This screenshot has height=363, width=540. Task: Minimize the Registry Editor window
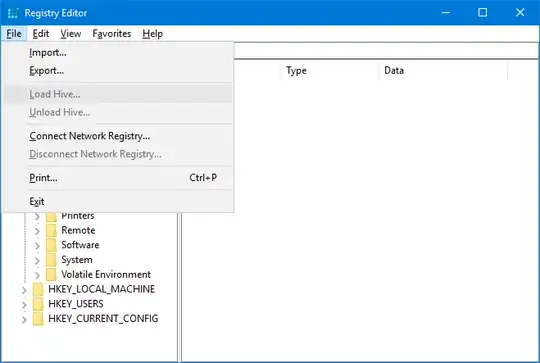(446, 13)
